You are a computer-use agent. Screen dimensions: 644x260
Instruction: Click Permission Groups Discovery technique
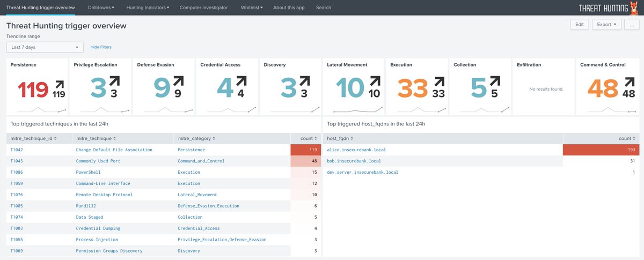109,251
